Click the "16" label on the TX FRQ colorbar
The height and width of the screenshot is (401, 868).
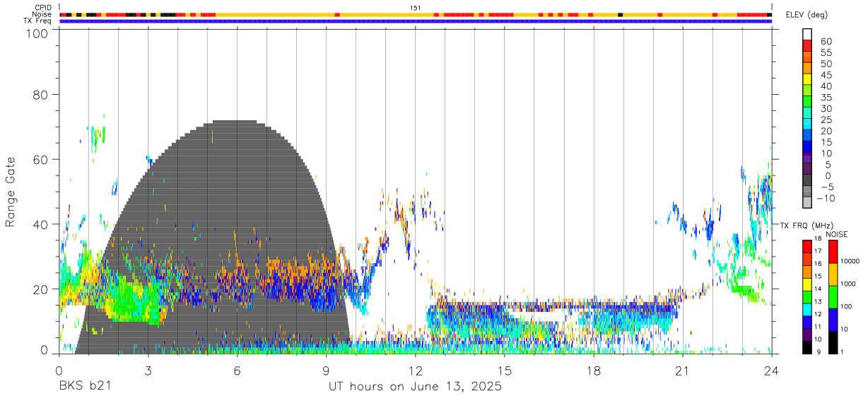coord(819,264)
